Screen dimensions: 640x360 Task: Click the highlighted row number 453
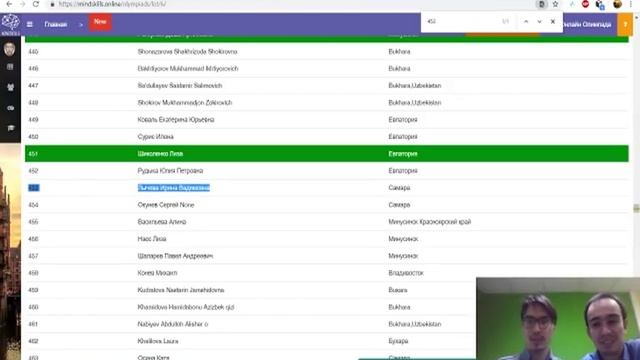[x=33, y=188]
